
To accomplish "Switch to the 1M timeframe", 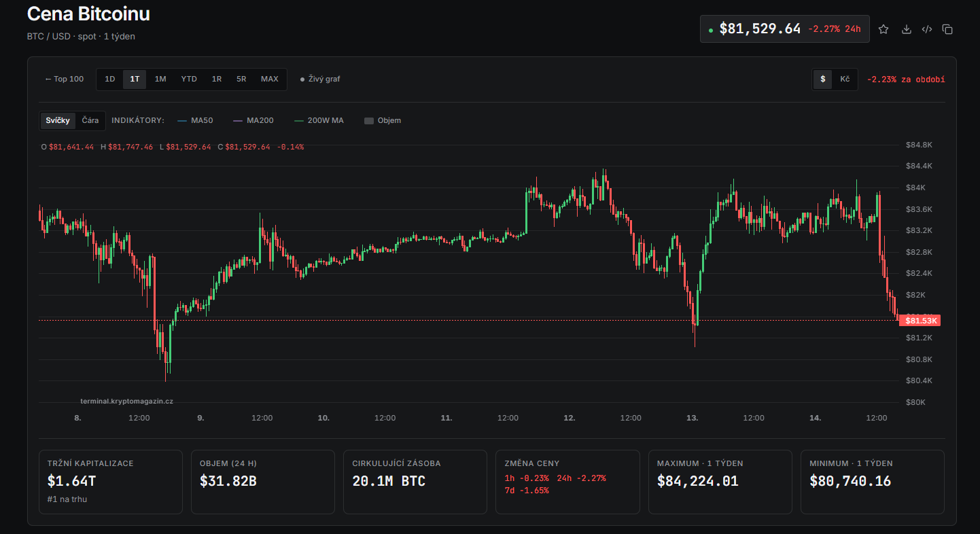I will (x=160, y=79).
